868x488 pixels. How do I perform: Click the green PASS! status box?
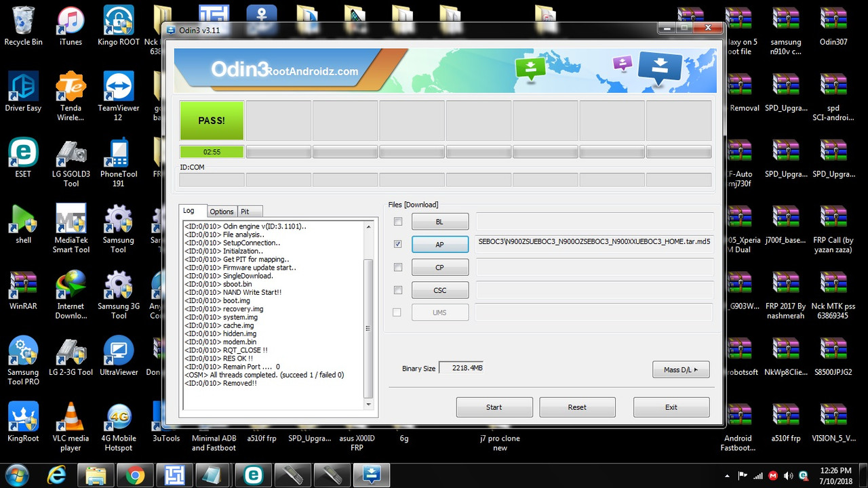tap(212, 121)
